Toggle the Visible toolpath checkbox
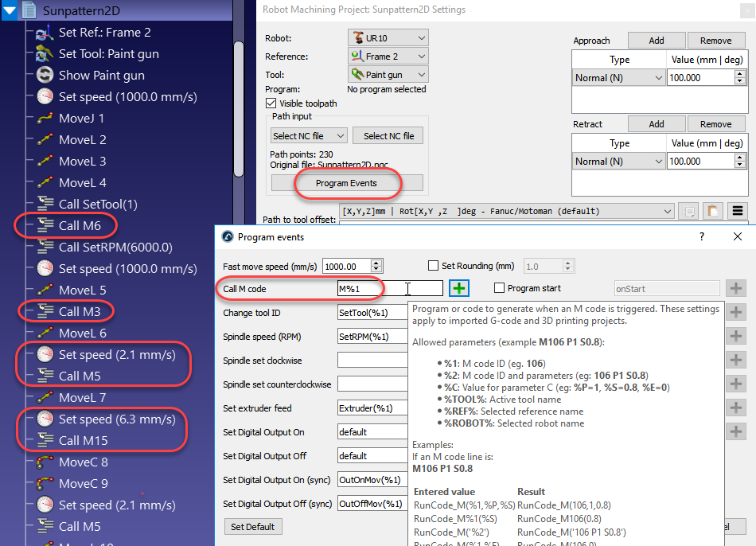The height and width of the screenshot is (546, 756). [271, 103]
